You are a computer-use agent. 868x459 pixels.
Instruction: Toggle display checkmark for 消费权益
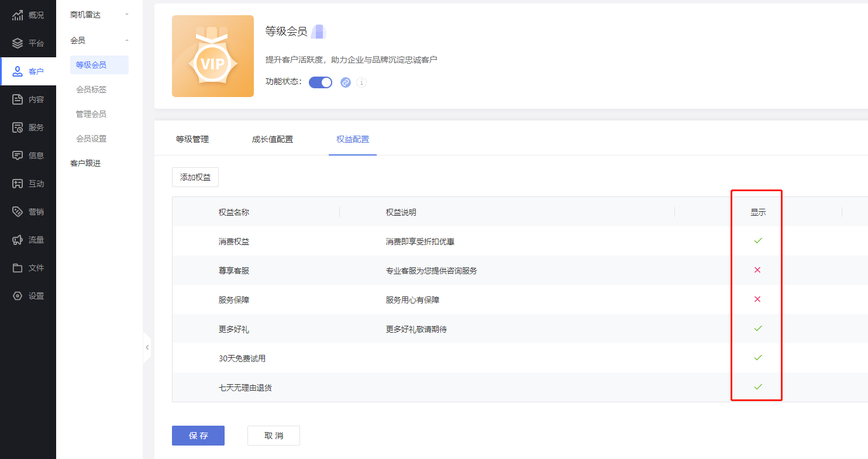(758, 241)
